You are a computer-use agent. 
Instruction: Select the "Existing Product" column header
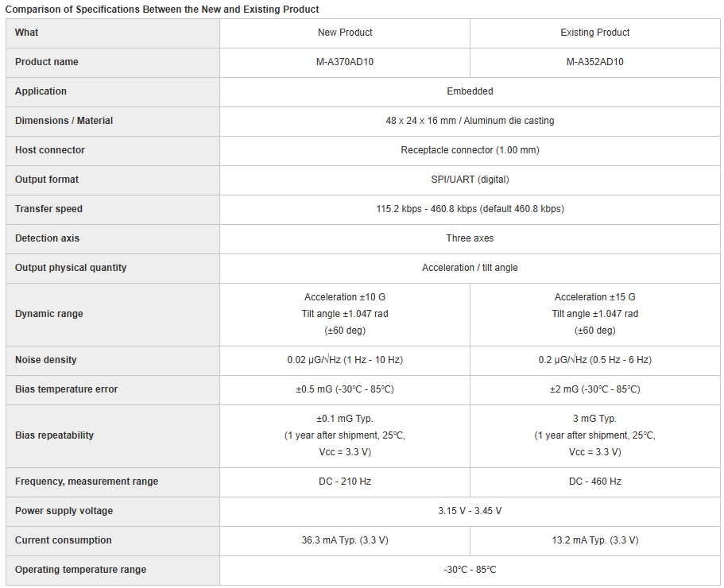(x=594, y=33)
